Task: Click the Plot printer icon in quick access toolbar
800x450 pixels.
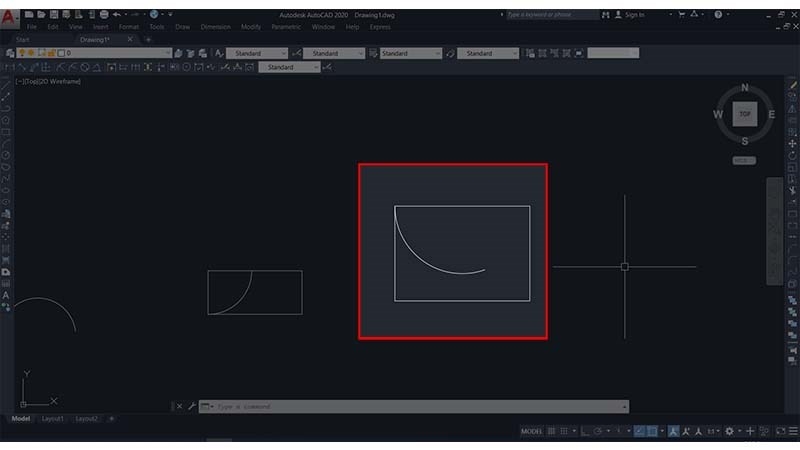Action: click(x=104, y=15)
